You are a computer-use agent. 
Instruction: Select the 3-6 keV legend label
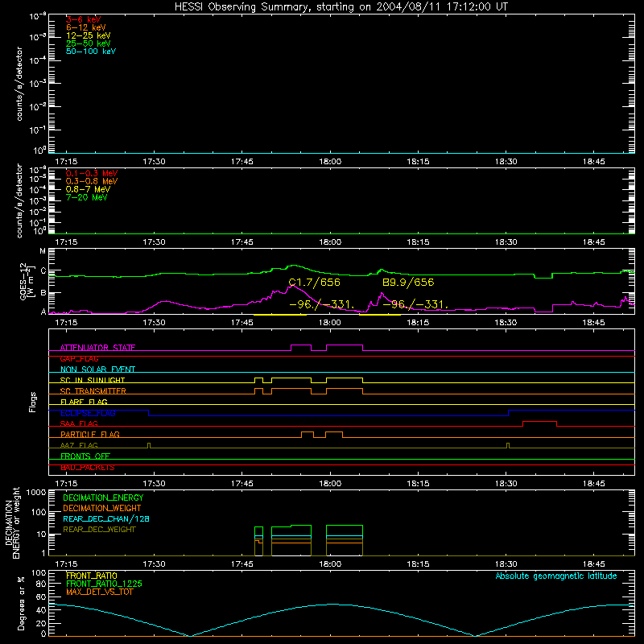[x=84, y=19]
